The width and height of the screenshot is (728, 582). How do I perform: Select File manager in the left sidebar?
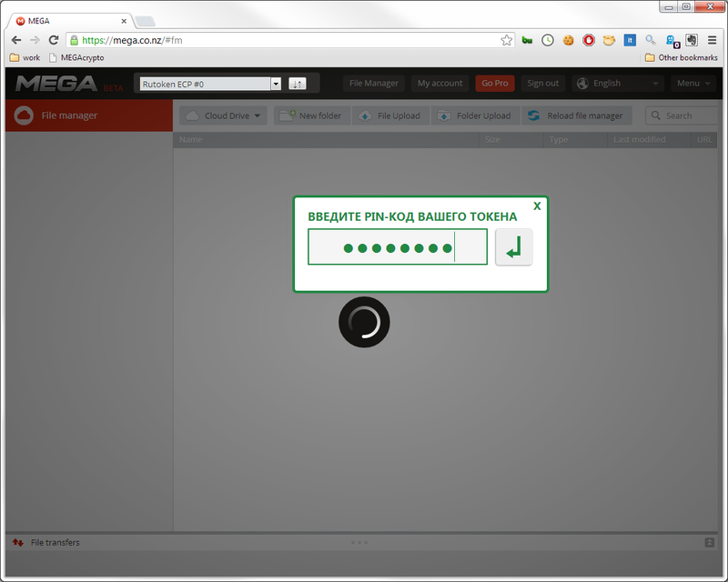(89, 115)
